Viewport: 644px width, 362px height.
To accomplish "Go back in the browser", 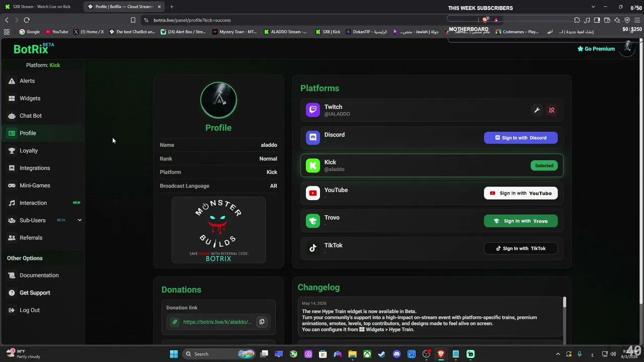I will (x=7, y=20).
